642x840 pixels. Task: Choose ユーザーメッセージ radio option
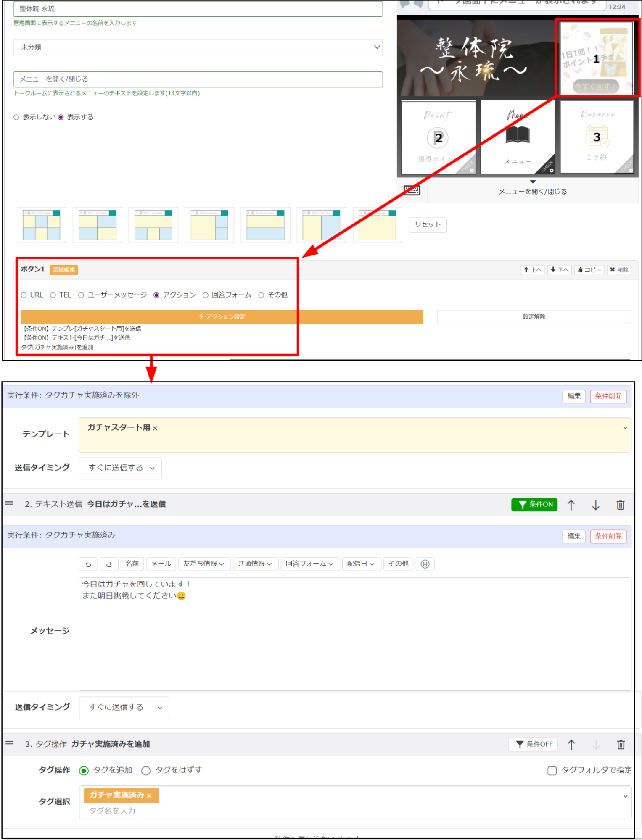click(81, 295)
